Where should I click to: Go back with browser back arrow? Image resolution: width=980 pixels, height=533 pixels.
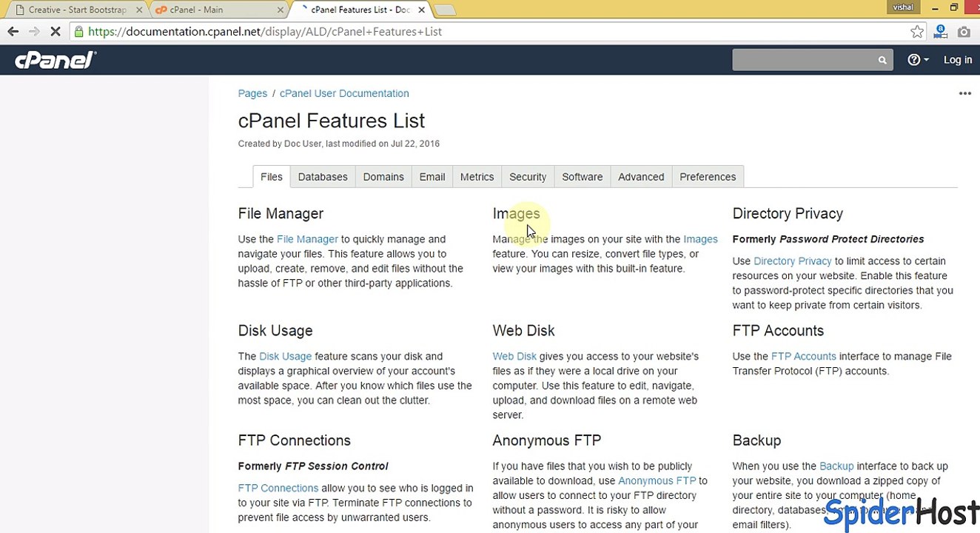13,32
